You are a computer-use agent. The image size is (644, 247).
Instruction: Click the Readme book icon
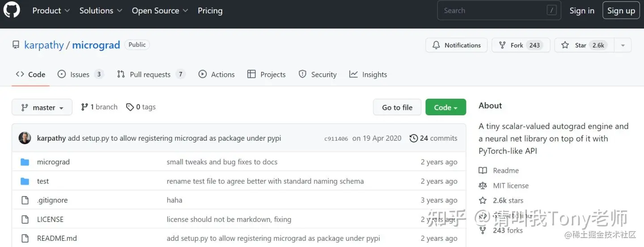483,170
